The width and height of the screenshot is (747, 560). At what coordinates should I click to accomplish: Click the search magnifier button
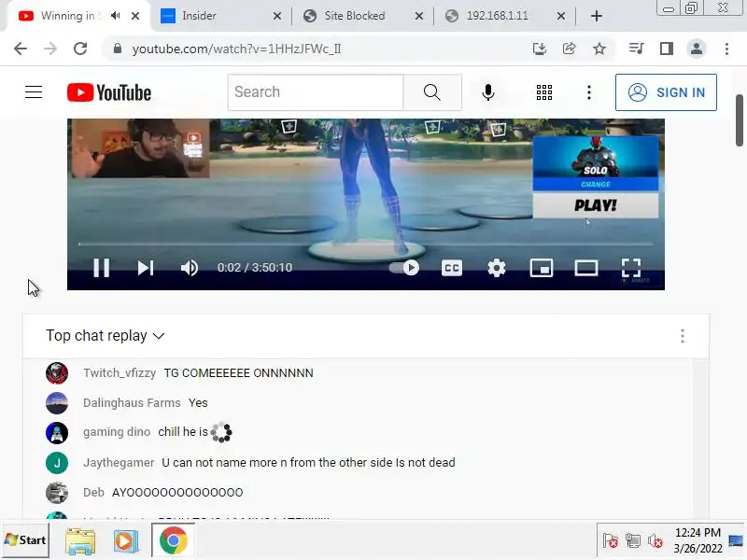432,91
